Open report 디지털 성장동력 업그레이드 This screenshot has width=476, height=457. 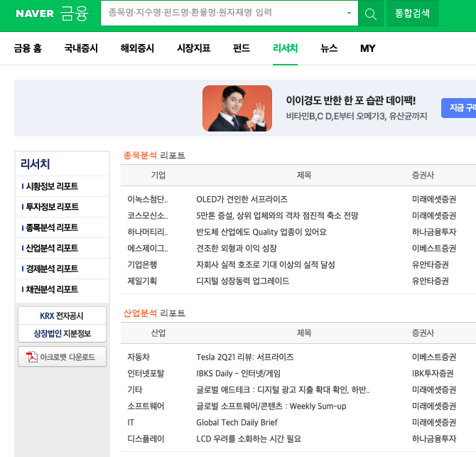coord(243,281)
